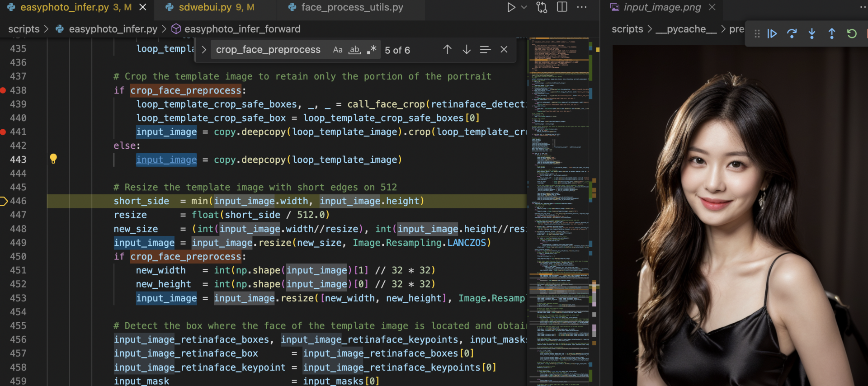Click new_height on line 452
This screenshot has height=386, width=868.
(164, 284)
